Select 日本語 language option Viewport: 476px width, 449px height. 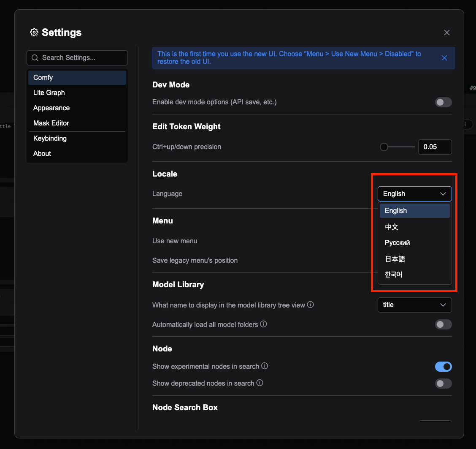[395, 259]
